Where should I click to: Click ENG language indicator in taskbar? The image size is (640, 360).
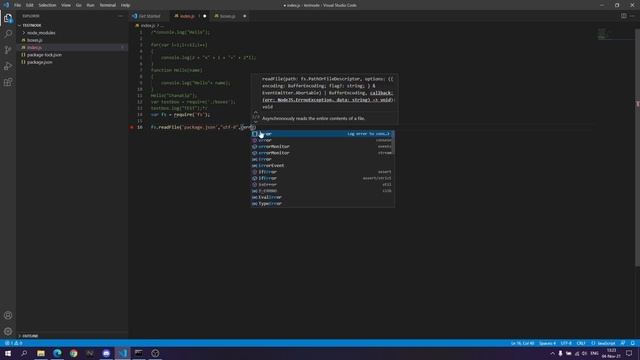coord(594,353)
